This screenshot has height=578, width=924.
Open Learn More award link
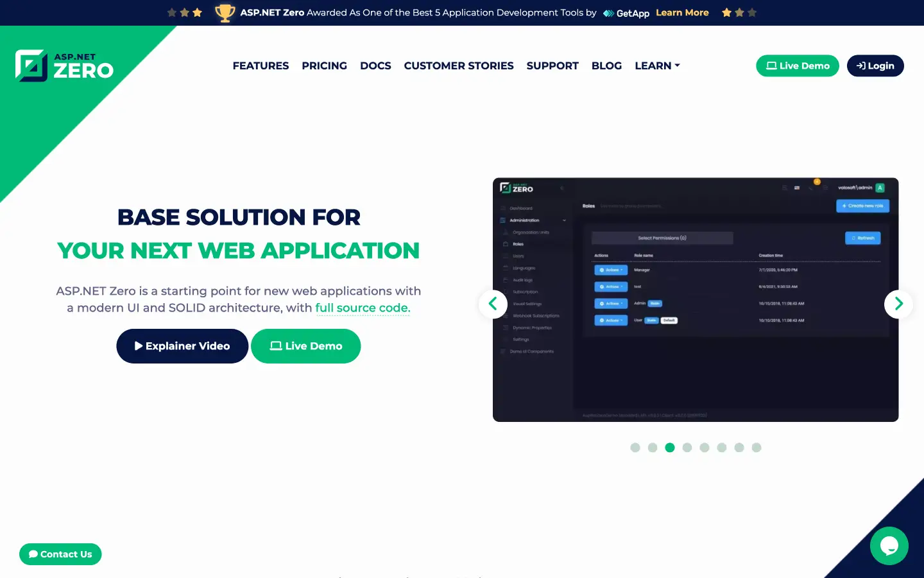click(682, 13)
